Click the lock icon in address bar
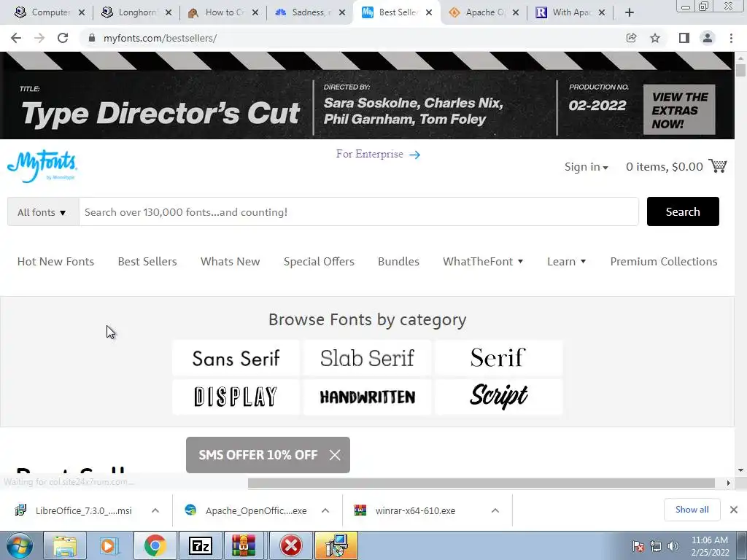747x560 pixels. [92, 38]
